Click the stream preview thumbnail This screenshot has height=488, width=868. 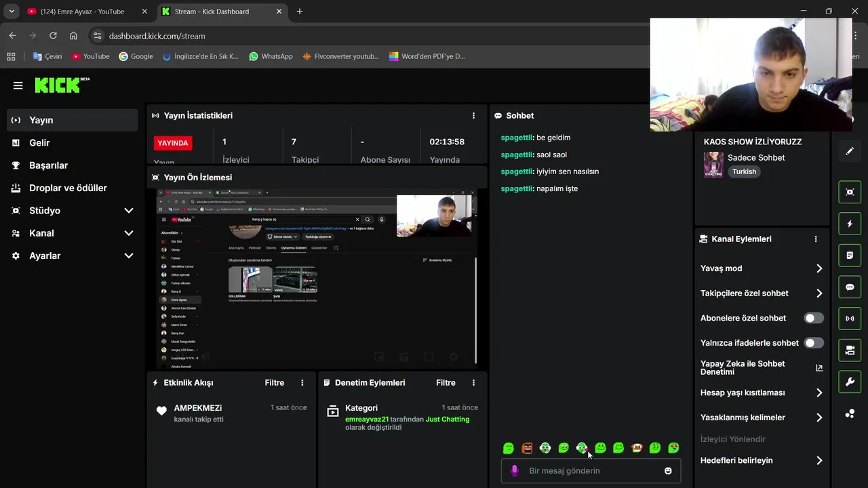(x=317, y=278)
